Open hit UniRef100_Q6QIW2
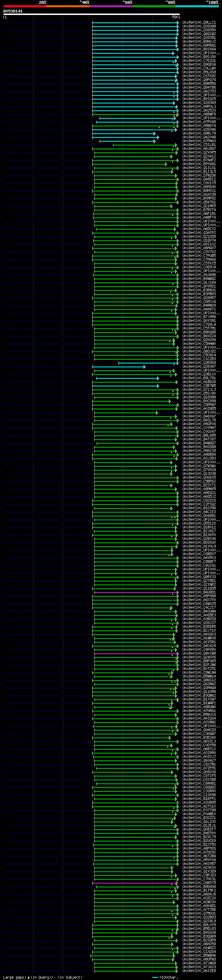This screenshot has height=980, width=222. coord(199,34)
